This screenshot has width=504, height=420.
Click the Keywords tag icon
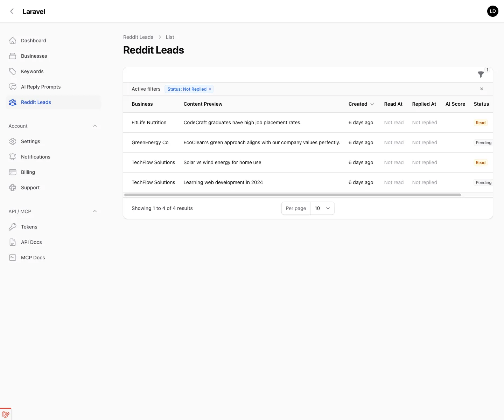[13, 71]
